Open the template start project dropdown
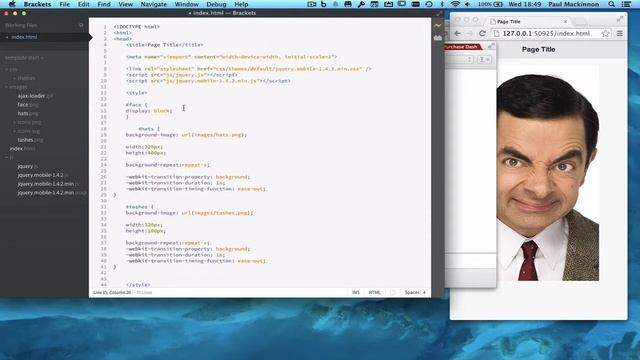The image size is (640, 360). coord(24,58)
